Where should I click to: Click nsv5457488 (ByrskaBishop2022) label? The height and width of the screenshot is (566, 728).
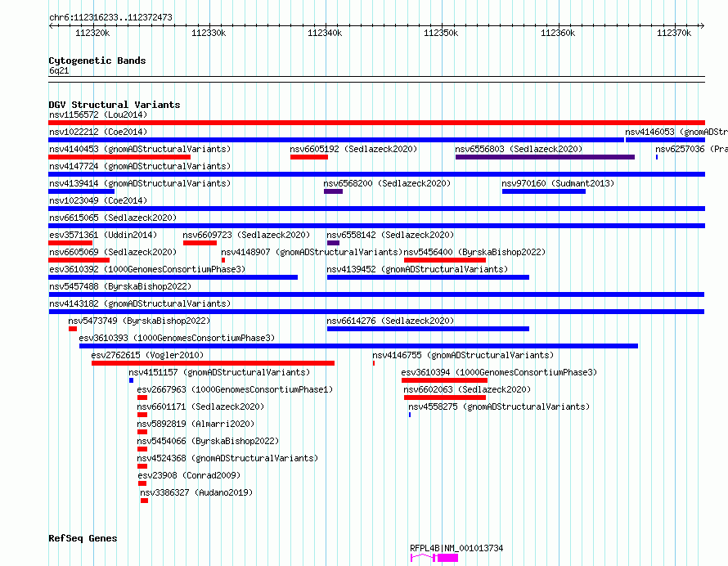point(120,286)
